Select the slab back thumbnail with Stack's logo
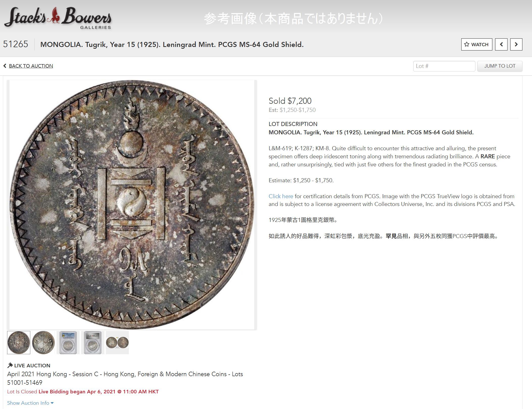This screenshot has width=532, height=409. pyautogui.click(x=93, y=342)
